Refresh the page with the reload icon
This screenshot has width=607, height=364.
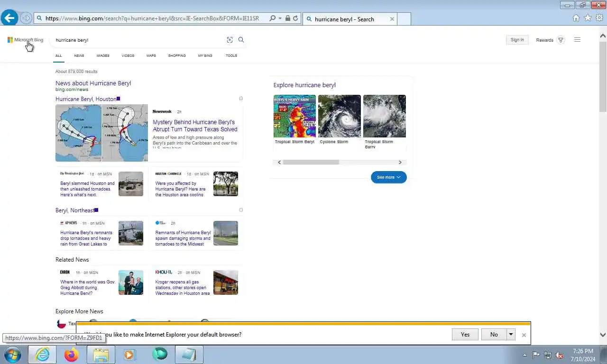[x=295, y=18]
